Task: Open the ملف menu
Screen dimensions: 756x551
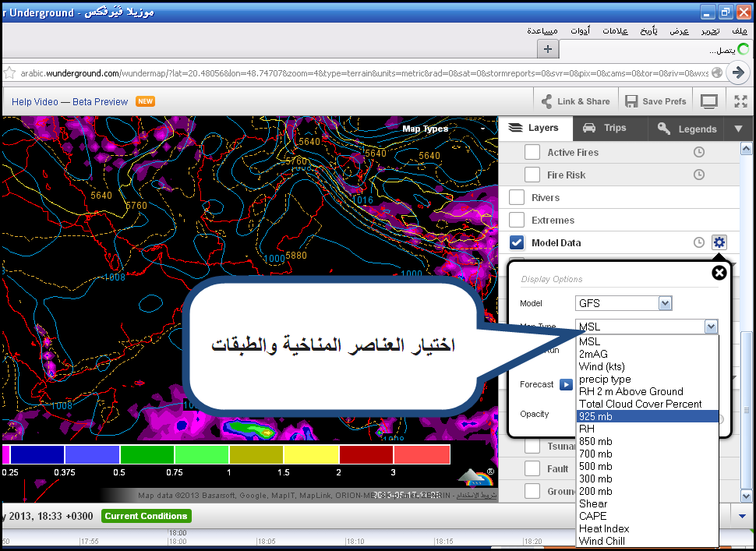Action: click(x=739, y=31)
